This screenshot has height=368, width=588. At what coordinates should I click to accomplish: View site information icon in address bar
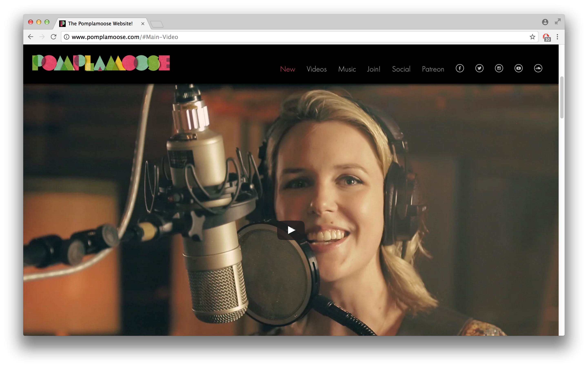pyautogui.click(x=66, y=37)
